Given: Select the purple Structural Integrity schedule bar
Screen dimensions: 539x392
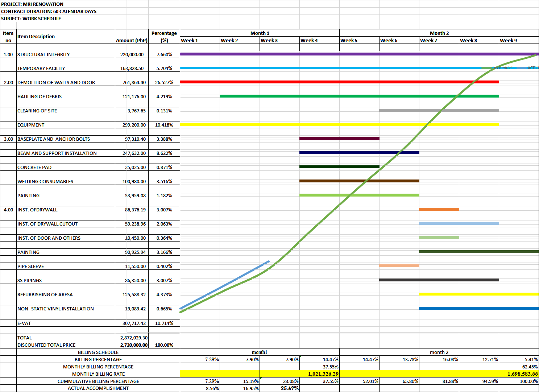Looking at the screenshot, I should (x=359, y=54).
